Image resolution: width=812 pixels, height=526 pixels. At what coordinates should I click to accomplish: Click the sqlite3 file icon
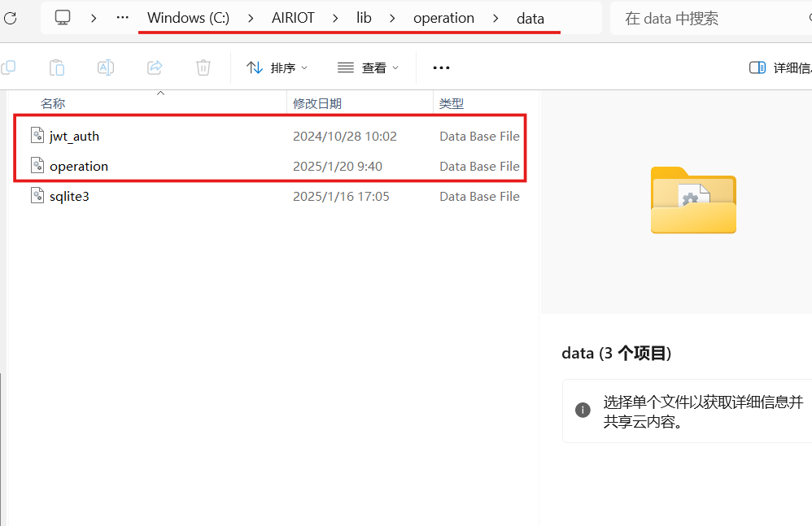click(37, 196)
